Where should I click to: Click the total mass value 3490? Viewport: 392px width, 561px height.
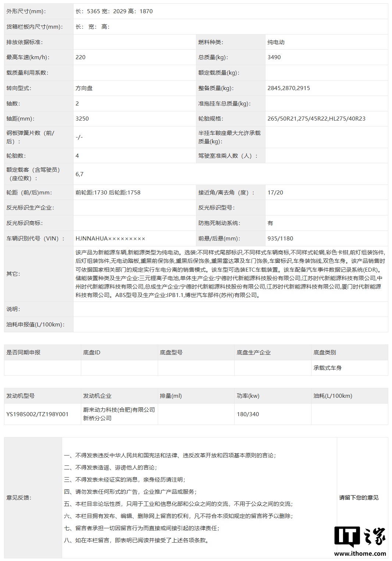274,57
